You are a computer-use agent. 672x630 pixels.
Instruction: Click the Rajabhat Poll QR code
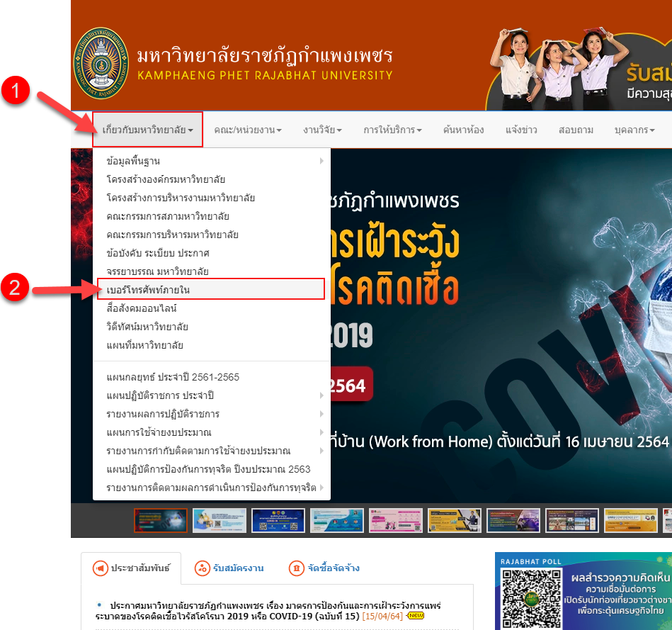tap(531, 598)
